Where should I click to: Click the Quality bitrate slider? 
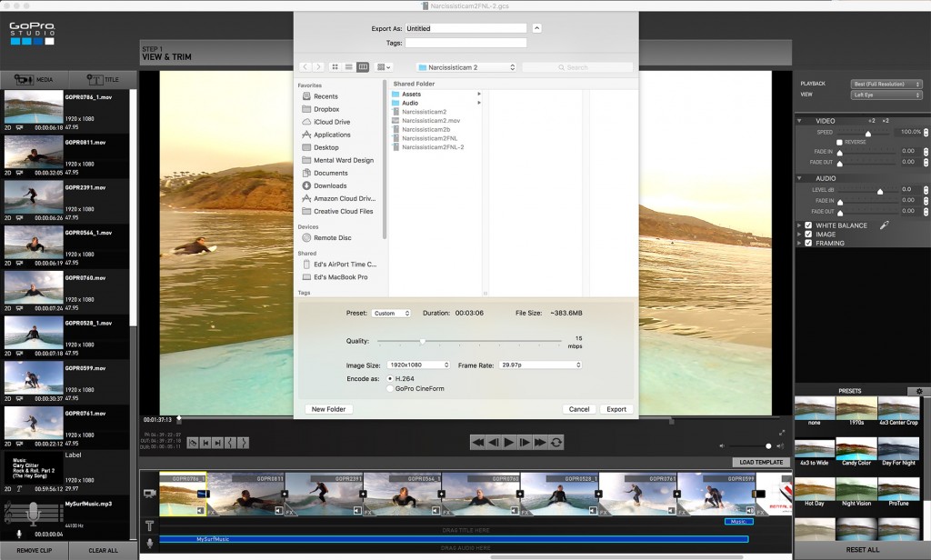point(469,341)
